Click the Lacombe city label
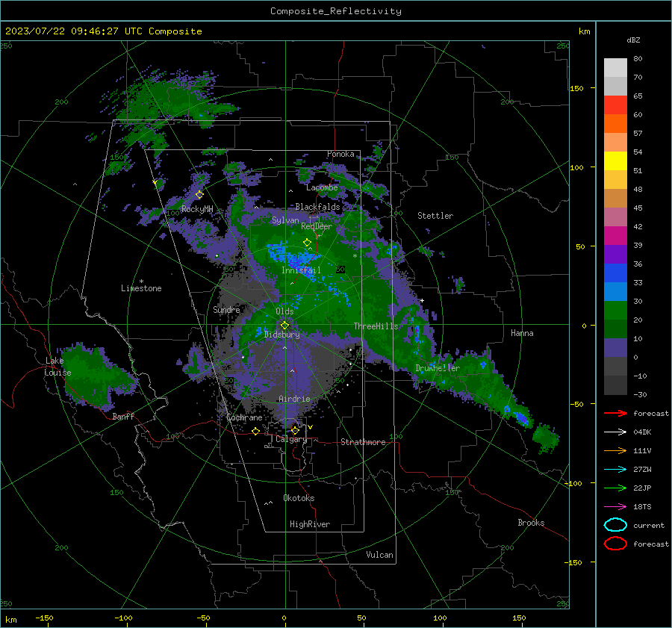672x628 pixels. pos(322,187)
